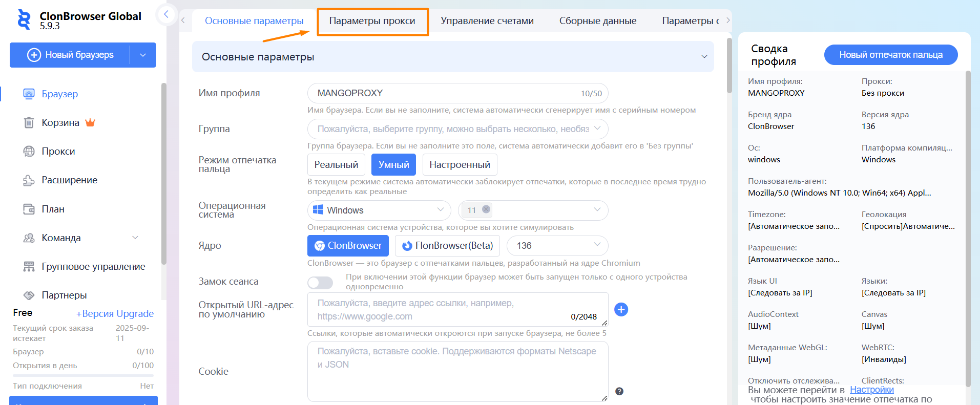Viewport: 980px width, 405px height.
Task: Click the Cookie text area
Action: pos(457,372)
